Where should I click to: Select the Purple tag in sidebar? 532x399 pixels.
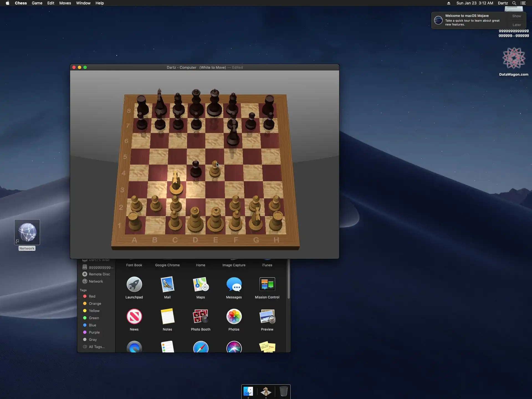click(x=94, y=332)
